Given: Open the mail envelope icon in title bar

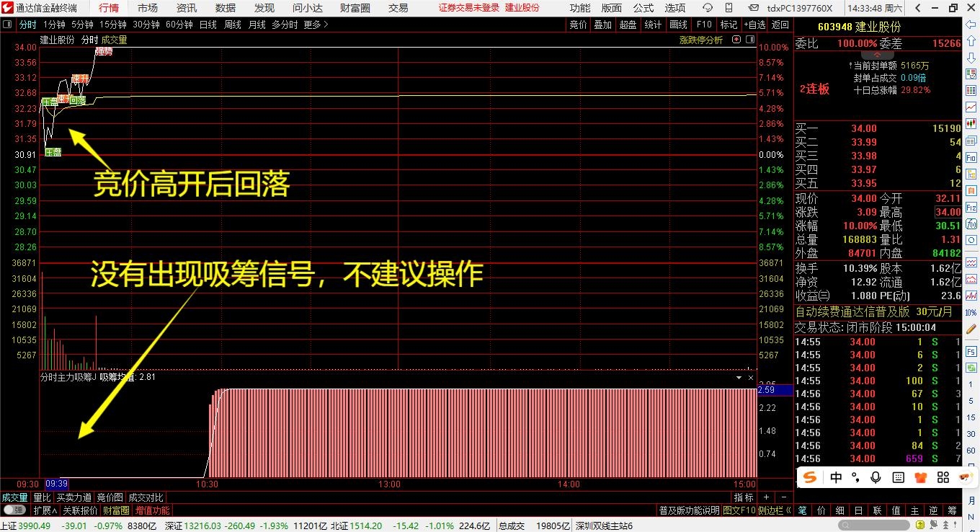Looking at the screenshot, I should [x=754, y=8].
